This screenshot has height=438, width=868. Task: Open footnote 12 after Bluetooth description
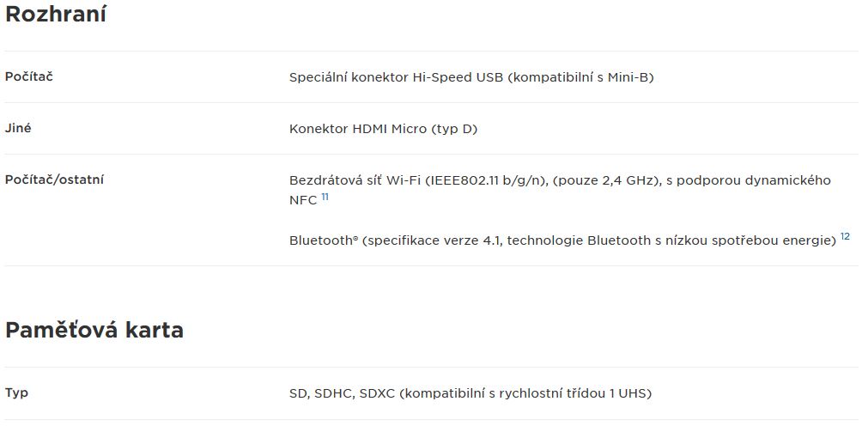coord(845,236)
